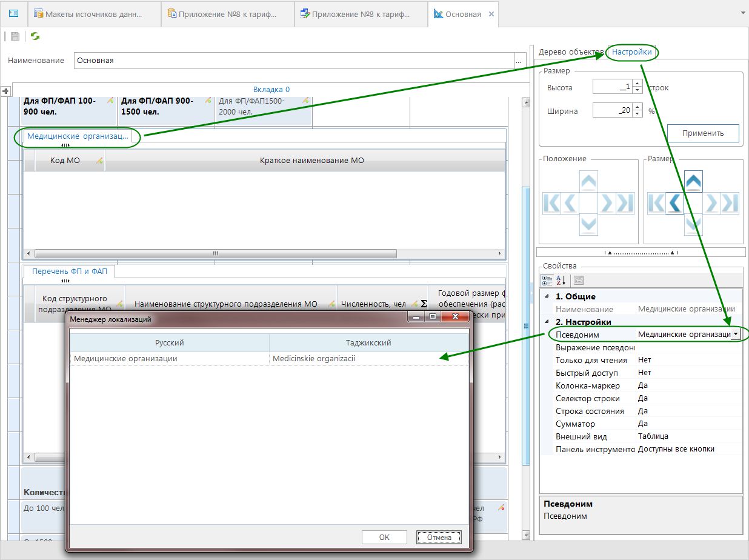Collapse the '2. Настройки' property category
The image size is (749, 560).
point(548,322)
